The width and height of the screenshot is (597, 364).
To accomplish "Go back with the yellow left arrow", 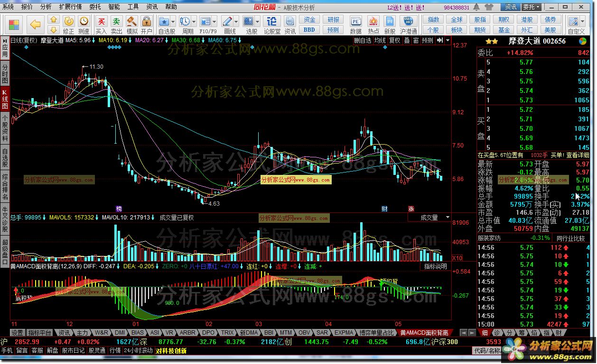I will [x=35, y=25].
